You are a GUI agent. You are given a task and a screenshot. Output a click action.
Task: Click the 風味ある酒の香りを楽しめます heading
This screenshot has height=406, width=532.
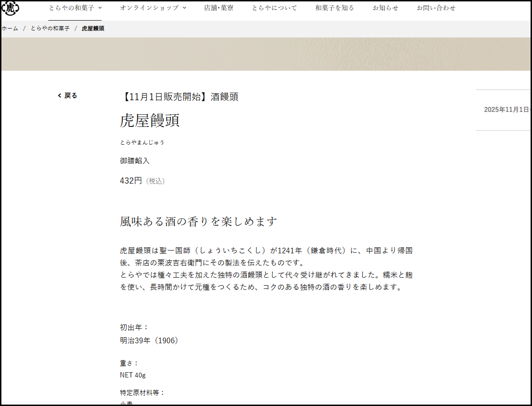(198, 221)
